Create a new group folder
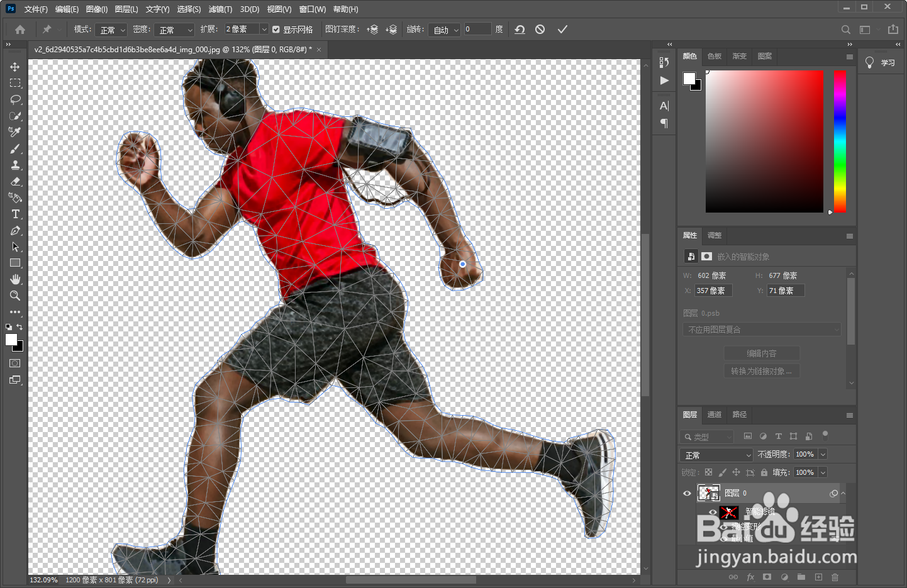907x588 pixels. tap(801, 577)
